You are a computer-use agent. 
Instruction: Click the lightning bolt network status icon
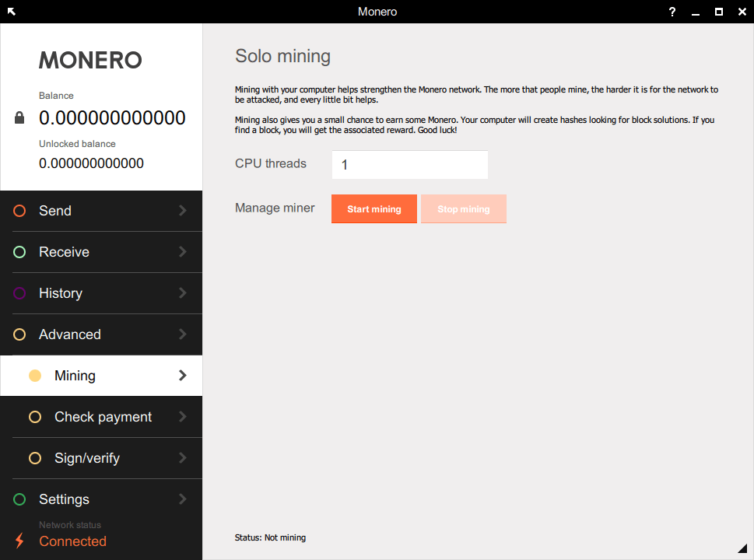click(x=19, y=541)
